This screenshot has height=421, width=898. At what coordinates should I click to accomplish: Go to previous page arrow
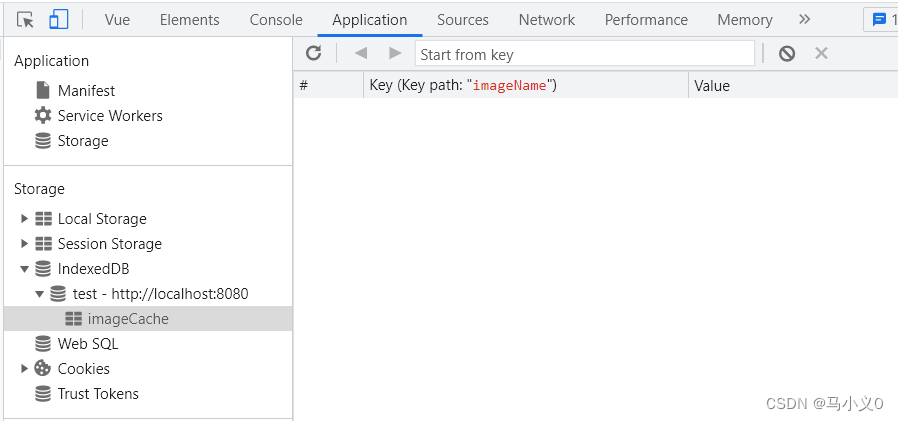pos(361,53)
